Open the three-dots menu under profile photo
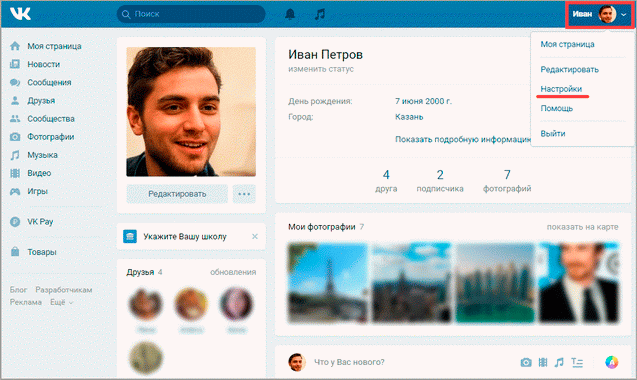Screen dimensions: 637x380 [x=244, y=194]
